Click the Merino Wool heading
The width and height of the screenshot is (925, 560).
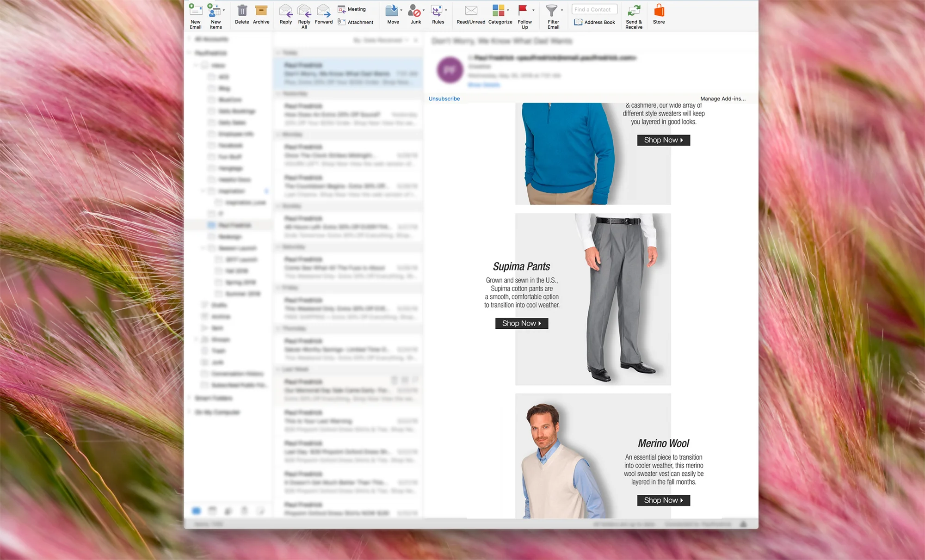[x=664, y=443]
